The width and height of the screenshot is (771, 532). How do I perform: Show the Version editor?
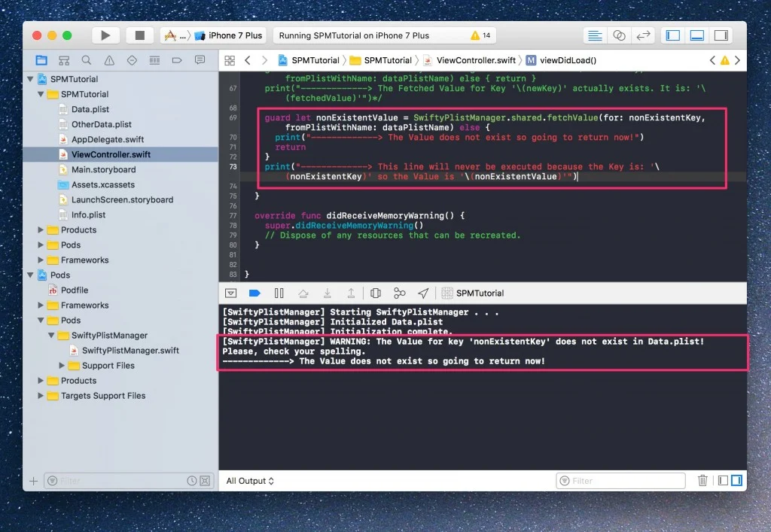click(x=643, y=35)
